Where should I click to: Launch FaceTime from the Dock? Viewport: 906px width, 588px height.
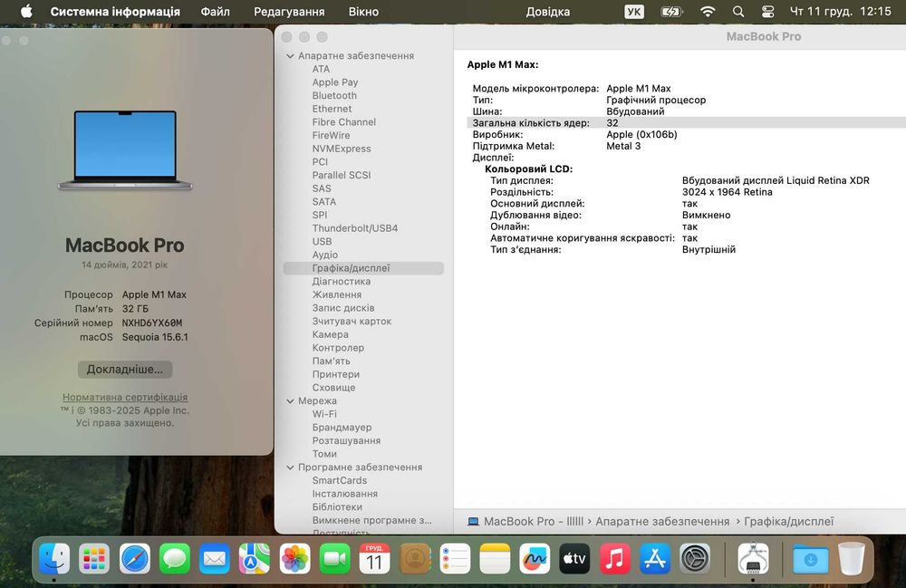[334, 558]
